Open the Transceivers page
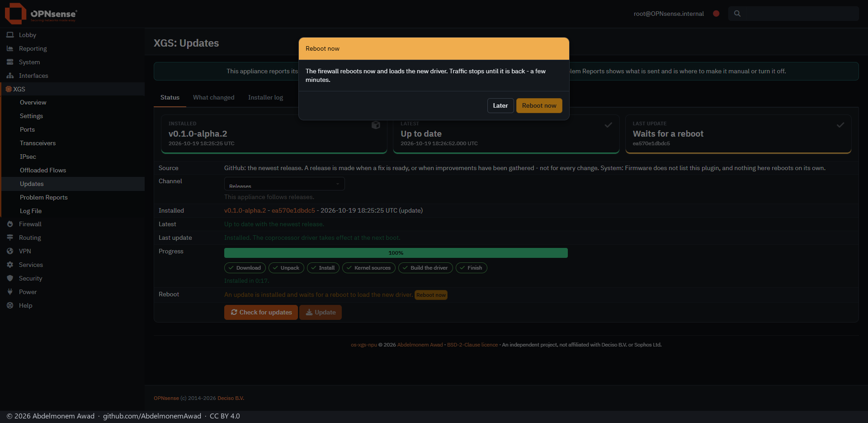868x423 pixels. pos(73,143)
